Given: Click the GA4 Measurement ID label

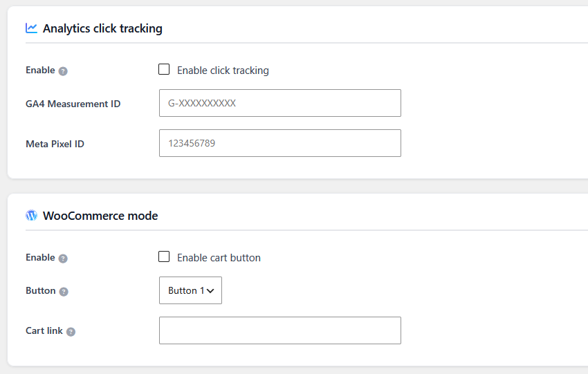Looking at the screenshot, I should click(x=73, y=104).
